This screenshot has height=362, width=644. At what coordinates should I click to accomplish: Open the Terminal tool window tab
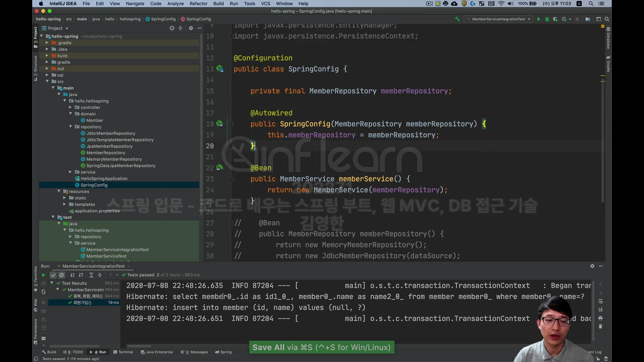pyautogui.click(x=123, y=352)
